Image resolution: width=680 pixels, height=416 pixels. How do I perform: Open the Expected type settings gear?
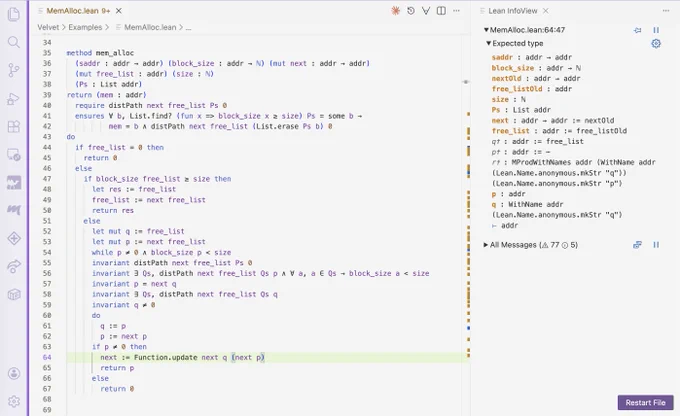[x=656, y=43]
